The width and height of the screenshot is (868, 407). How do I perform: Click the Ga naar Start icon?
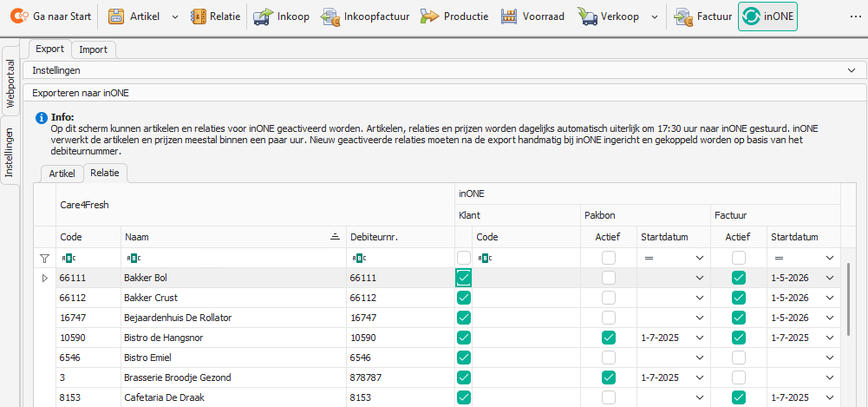point(20,16)
